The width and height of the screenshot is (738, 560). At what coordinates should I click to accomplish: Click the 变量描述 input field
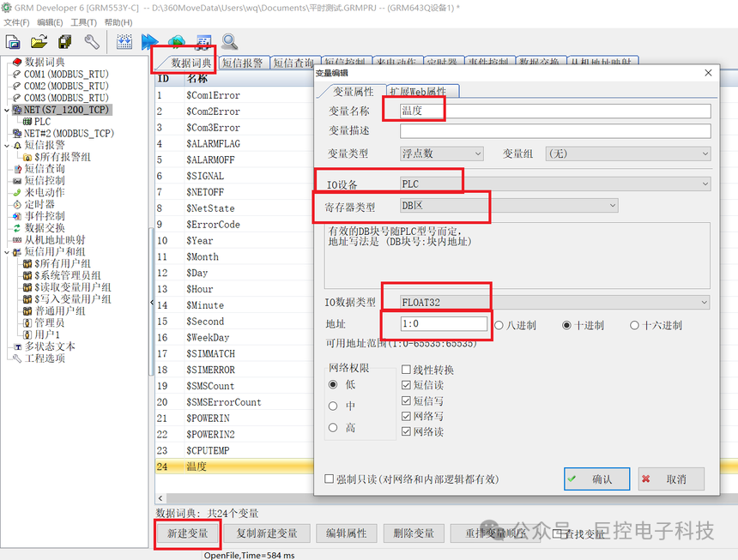click(x=555, y=130)
